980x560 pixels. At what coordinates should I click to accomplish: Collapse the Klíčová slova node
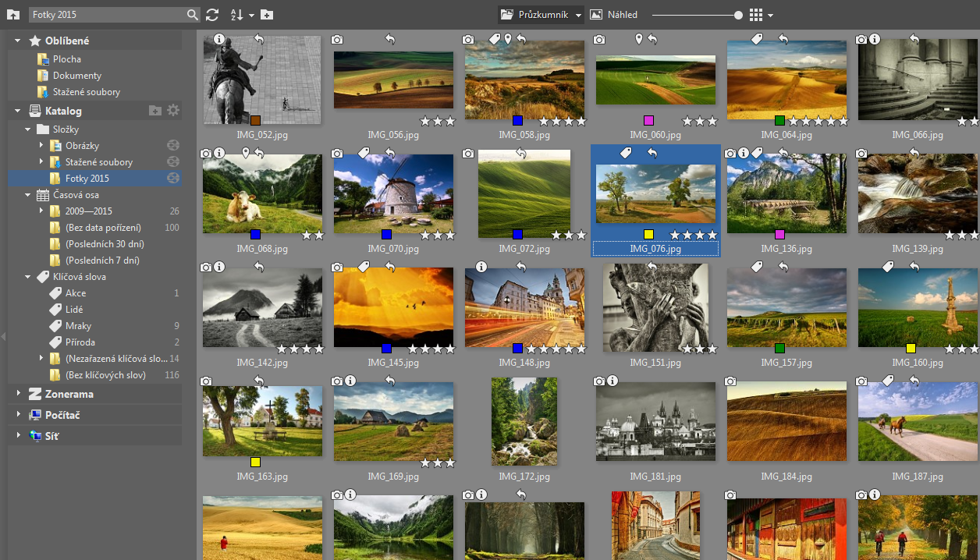[x=29, y=277]
